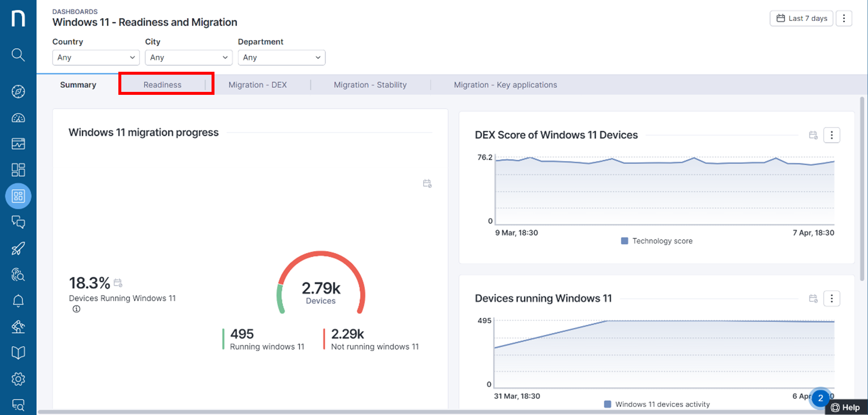
Task: Open the gear administration icon in sidebar
Action: coord(18,379)
